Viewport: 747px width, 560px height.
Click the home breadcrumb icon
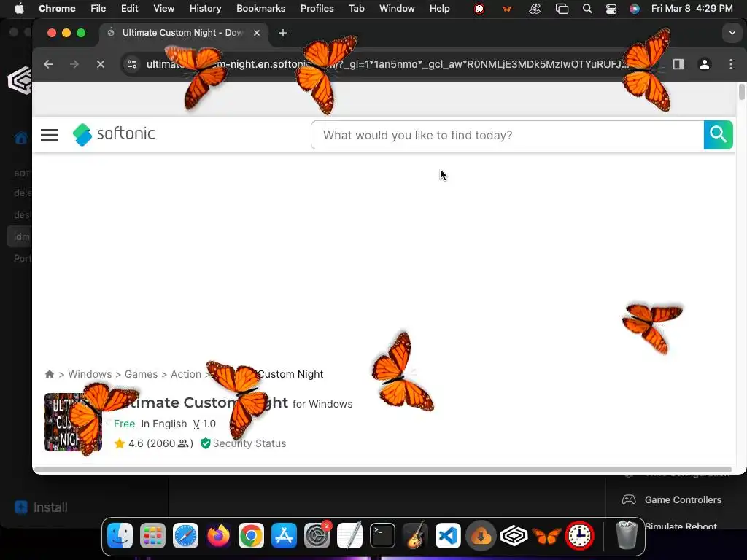[x=49, y=374]
